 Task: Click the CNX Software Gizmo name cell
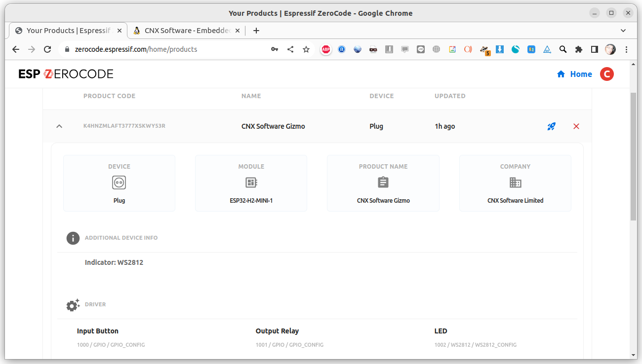click(x=273, y=126)
